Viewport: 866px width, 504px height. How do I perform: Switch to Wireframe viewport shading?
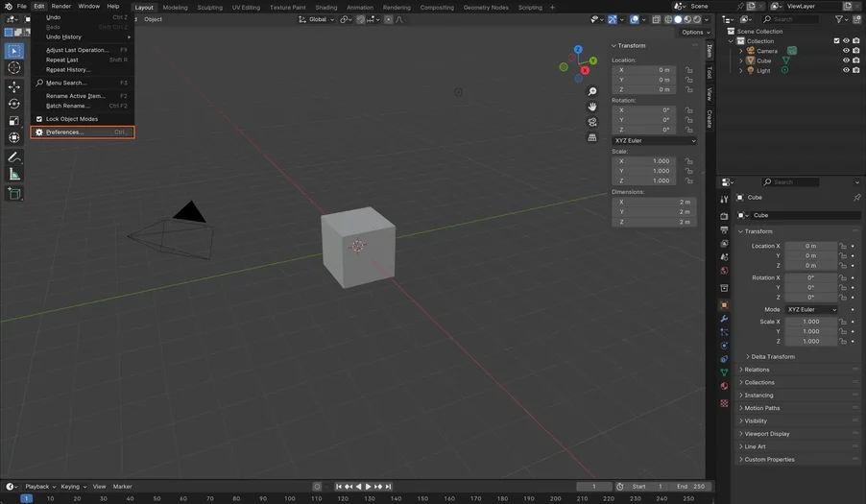coord(668,19)
